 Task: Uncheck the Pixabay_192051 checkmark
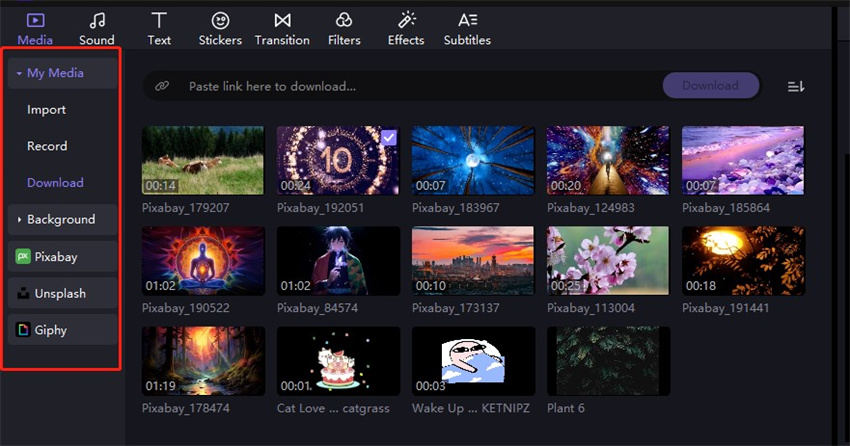pyautogui.click(x=389, y=138)
